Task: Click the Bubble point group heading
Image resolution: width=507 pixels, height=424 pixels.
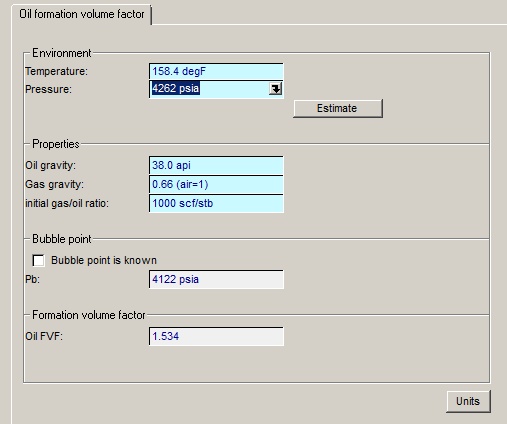Action: pyautogui.click(x=62, y=239)
